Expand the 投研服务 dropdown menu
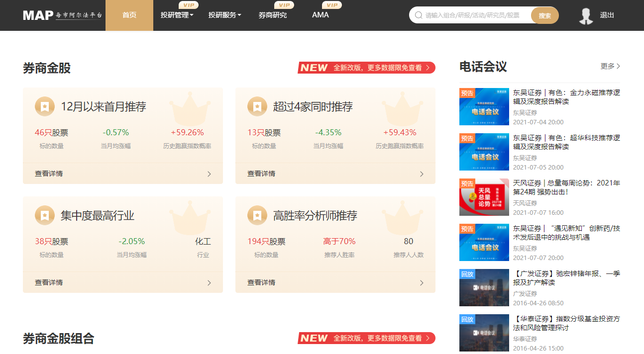This screenshot has width=644, height=354. pos(224,15)
